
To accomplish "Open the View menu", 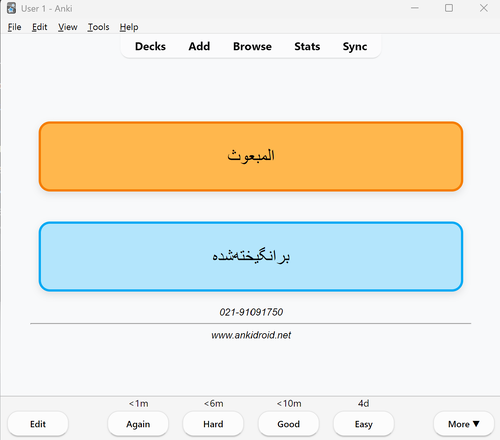I will 68,27.
